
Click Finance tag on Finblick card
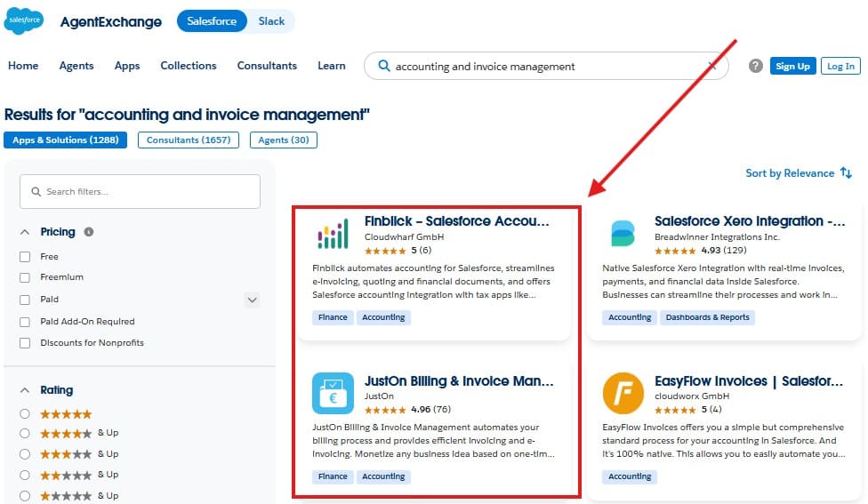(x=333, y=317)
